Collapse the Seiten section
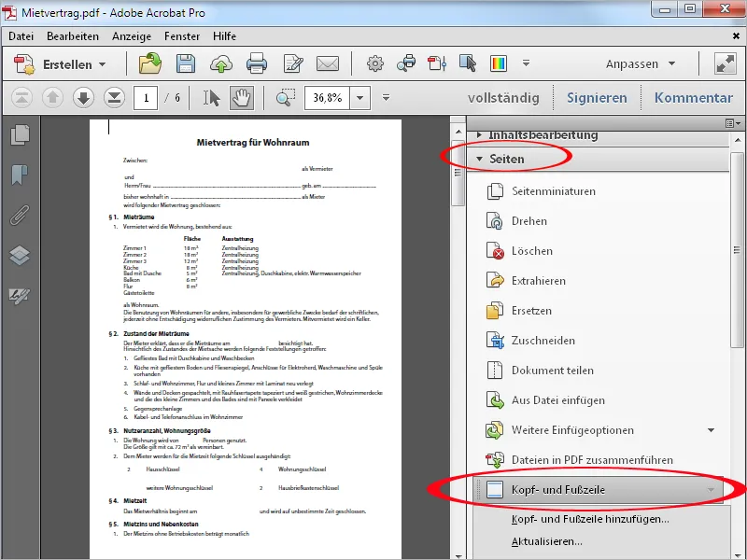Image resolution: width=747 pixels, height=560 pixels. pos(480,159)
